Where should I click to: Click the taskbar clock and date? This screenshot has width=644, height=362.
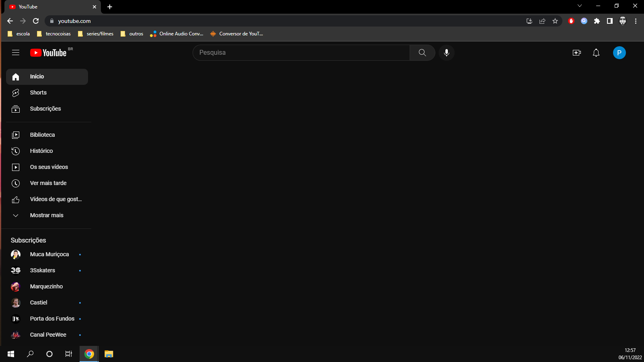pos(630,354)
